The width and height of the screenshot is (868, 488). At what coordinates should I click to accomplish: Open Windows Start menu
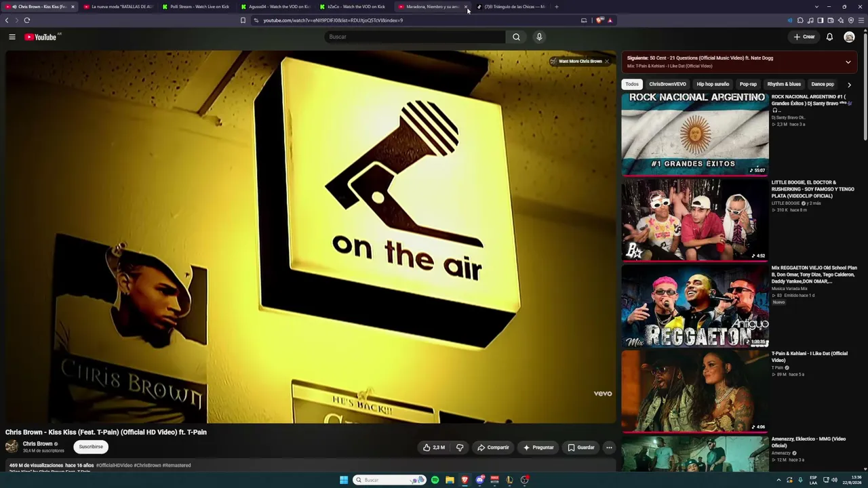tap(344, 480)
